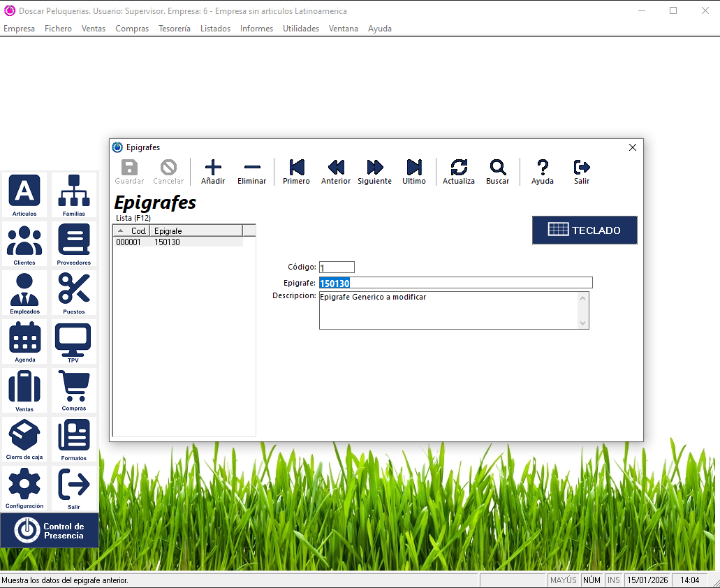Open the Agenda calendar icon
The height and width of the screenshot is (588, 720).
24,341
